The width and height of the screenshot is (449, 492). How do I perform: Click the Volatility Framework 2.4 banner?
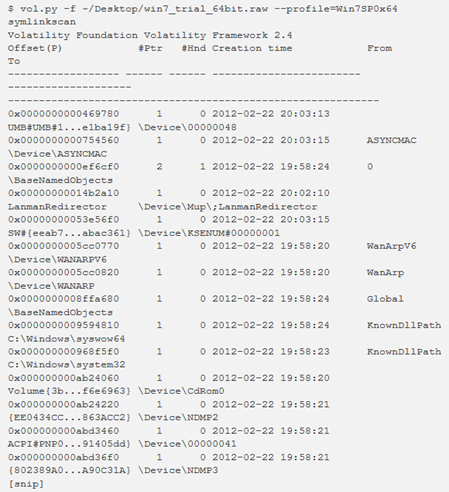(150, 35)
